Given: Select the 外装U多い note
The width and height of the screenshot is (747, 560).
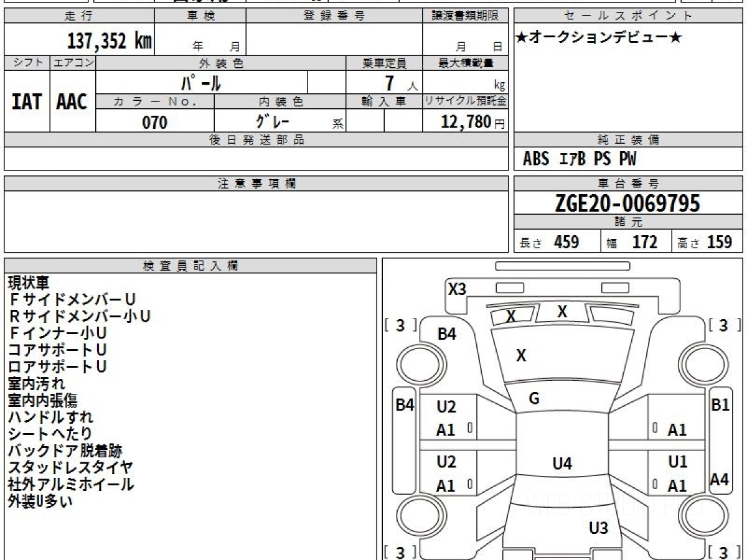Looking at the screenshot, I should [40, 502].
